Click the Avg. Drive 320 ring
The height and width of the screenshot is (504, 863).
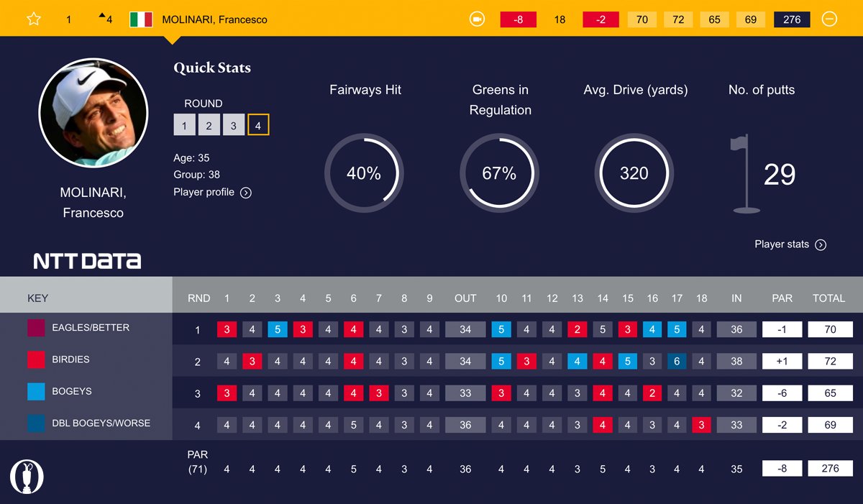[634, 173]
